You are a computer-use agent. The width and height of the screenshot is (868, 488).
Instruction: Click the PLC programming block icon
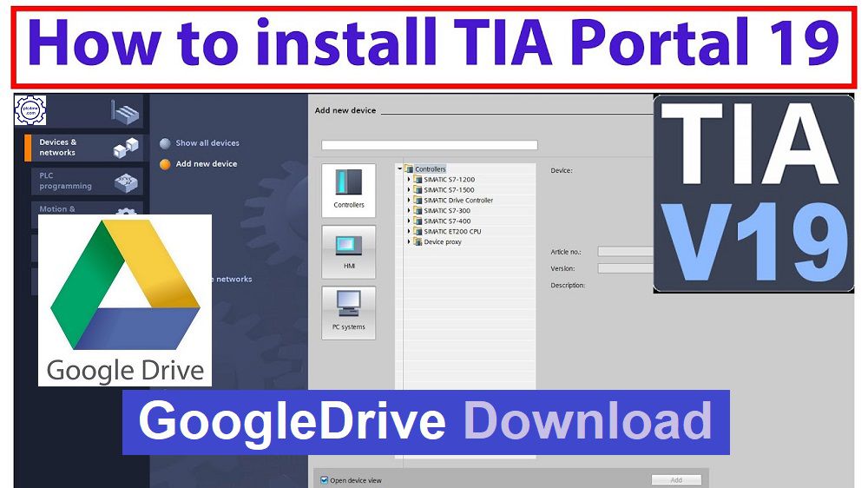126,181
